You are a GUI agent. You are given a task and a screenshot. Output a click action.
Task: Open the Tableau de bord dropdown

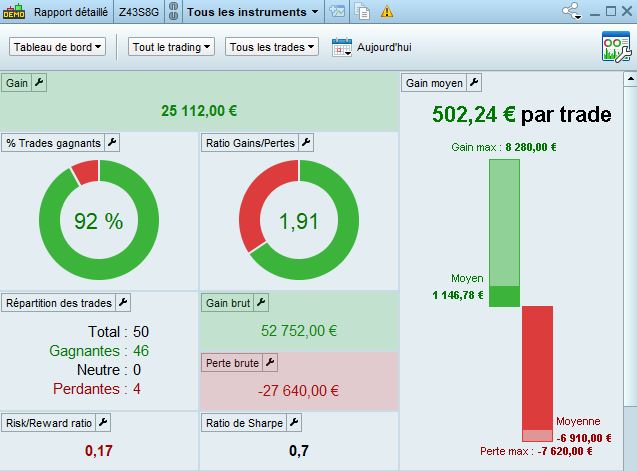(x=57, y=47)
